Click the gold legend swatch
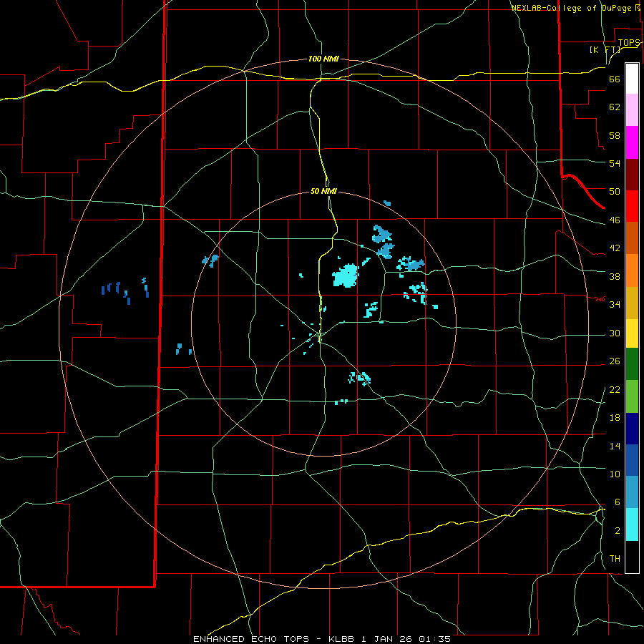 coord(632,303)
